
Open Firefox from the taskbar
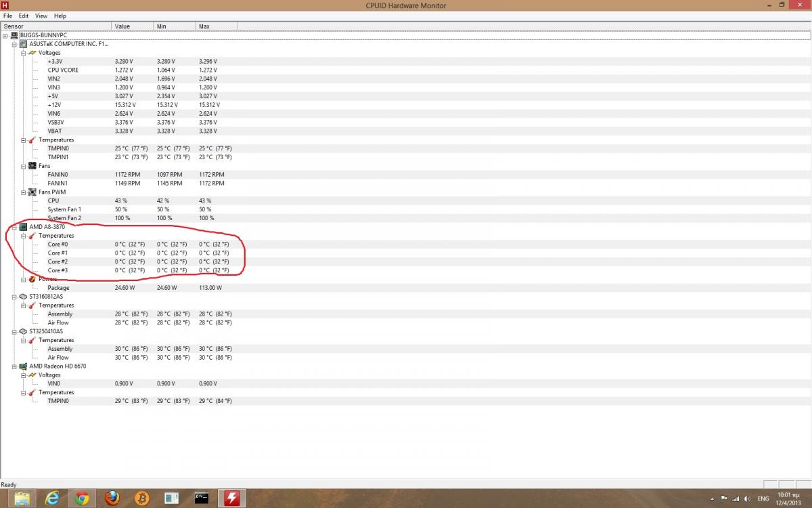point(112,499)
